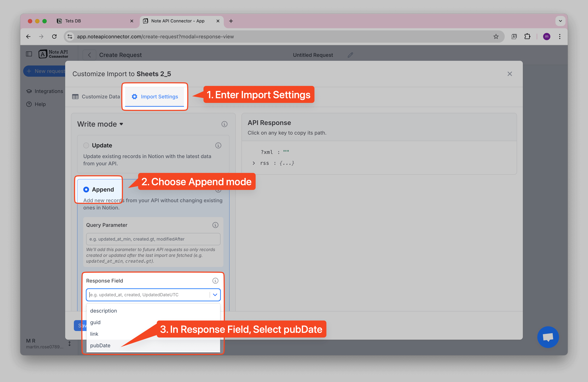Toggle the sidebar panel icon
Image resolution: width=588 pixels, height=382 pixels.
click(29, 54)
